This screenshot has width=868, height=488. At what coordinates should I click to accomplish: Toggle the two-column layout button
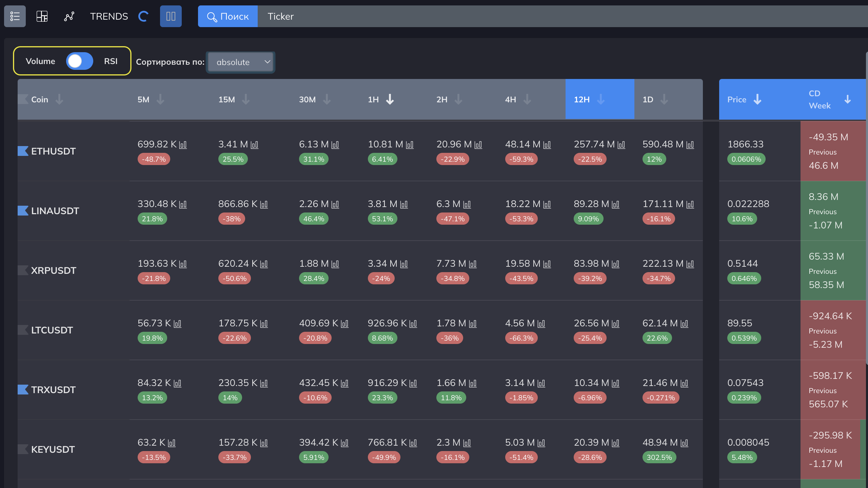[171, 16]
